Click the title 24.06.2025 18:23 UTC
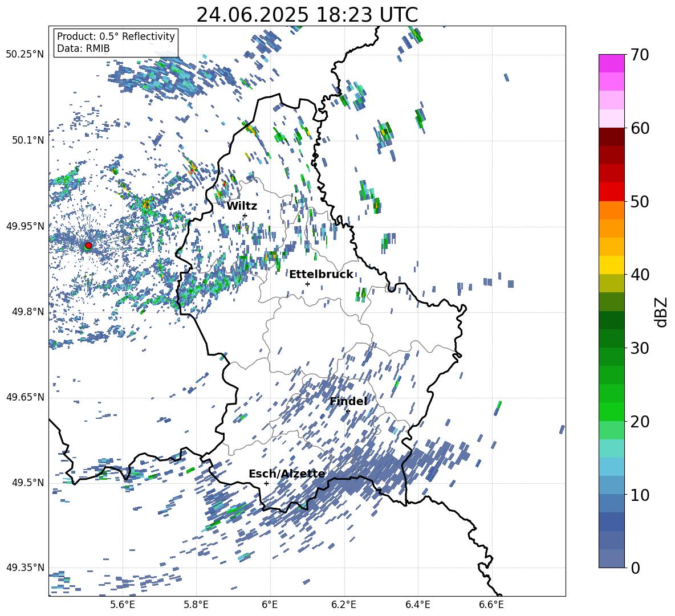Screen dimensions: 675x616 (x=307, y=15)
